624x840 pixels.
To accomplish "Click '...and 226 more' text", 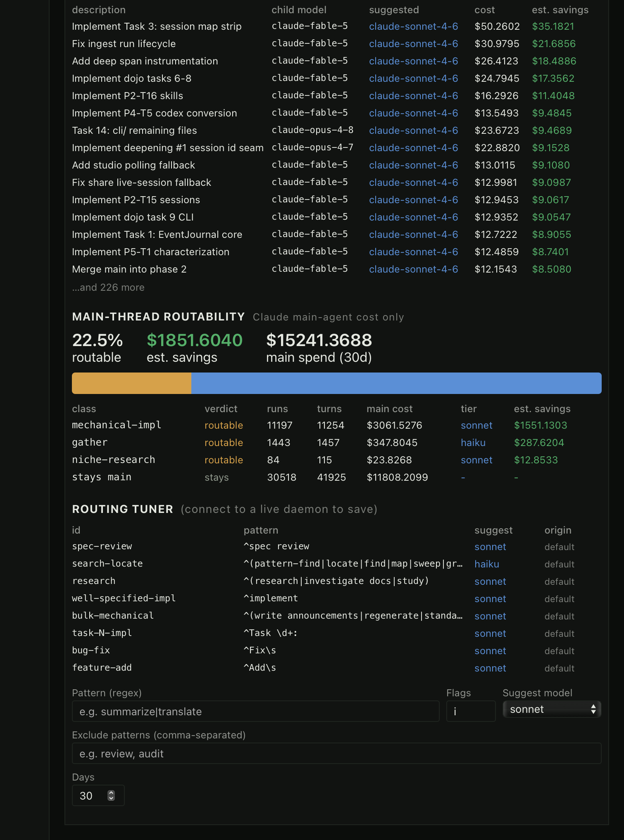I will tap(108, 287).
